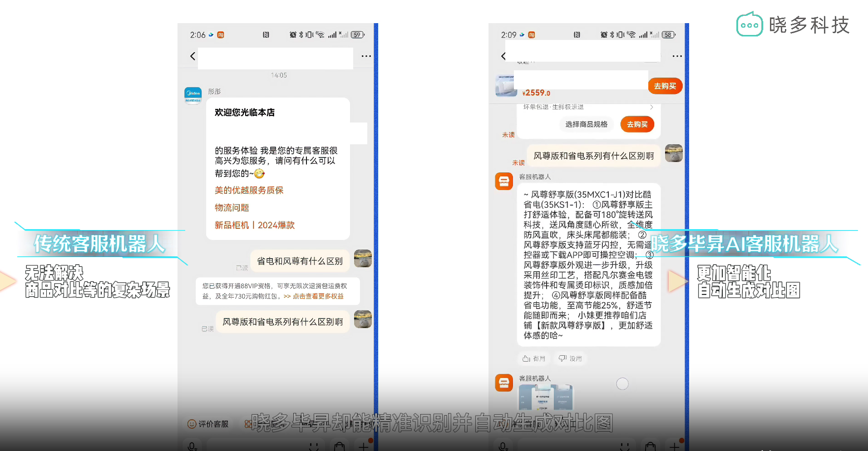Tap user avatar in right chat

click(x=674, y=153)
